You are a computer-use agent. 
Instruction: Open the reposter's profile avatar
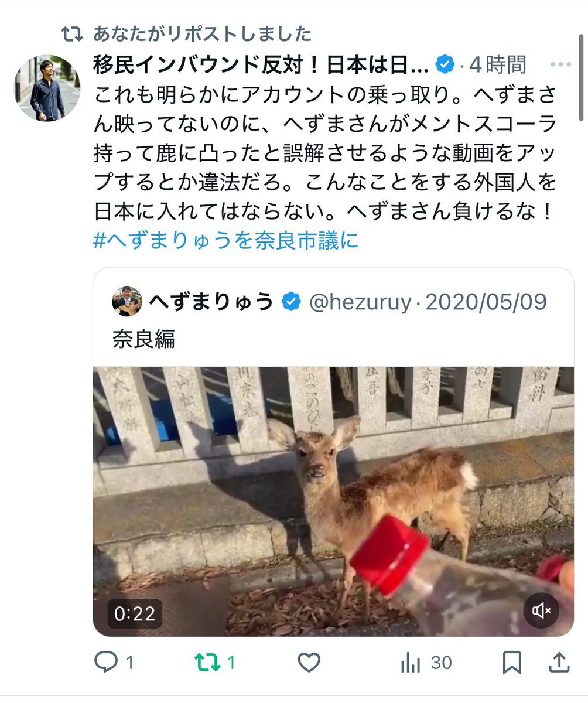coord(47,88)
